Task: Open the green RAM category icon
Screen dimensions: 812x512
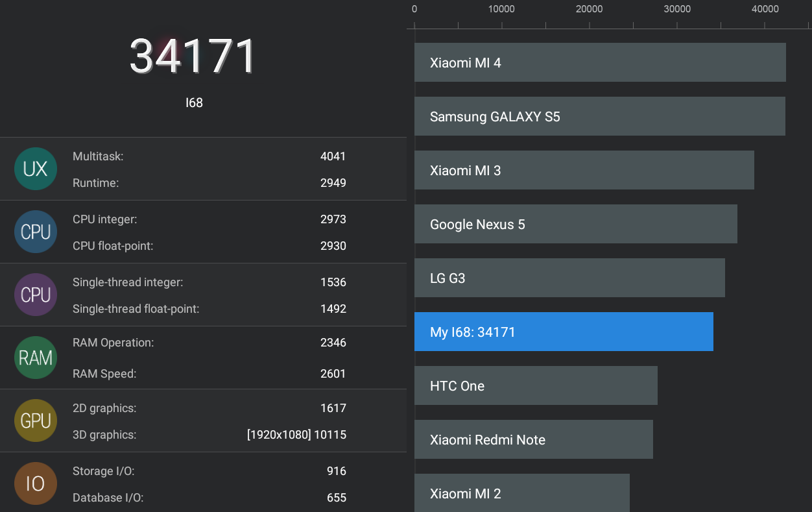Action: pos(35,358)
